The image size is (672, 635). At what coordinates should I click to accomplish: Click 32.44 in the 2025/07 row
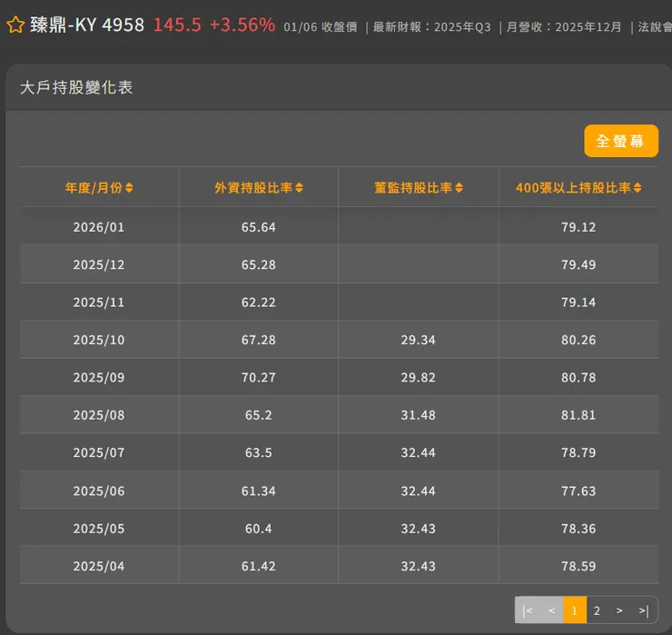pos(419,452)
